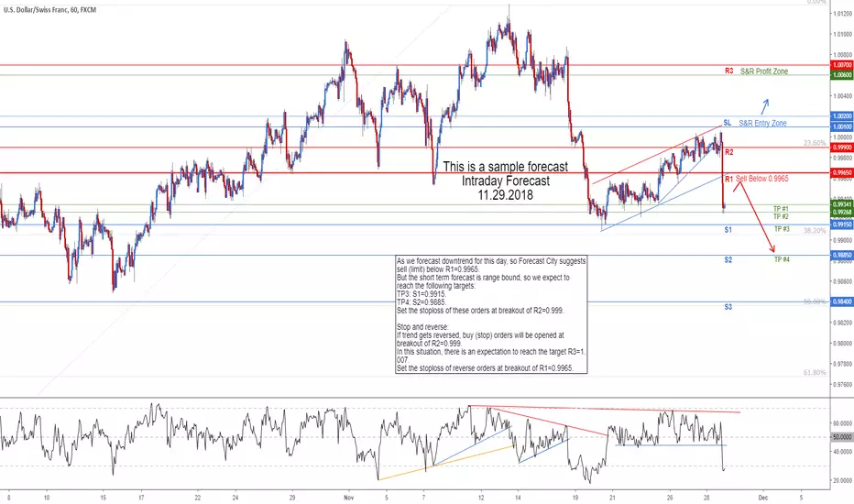854x504 pixels.
Task: Click the 28 date on time axis
Action: [x=706, y=498]
